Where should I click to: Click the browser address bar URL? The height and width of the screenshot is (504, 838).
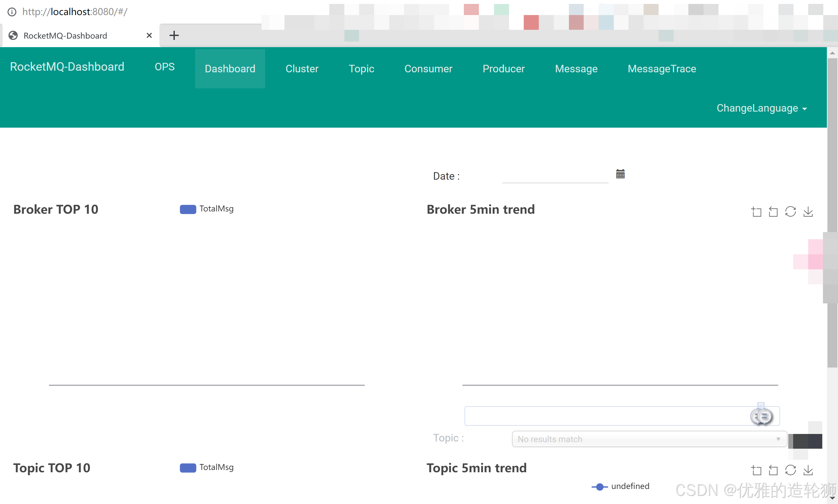pos(75,12)
